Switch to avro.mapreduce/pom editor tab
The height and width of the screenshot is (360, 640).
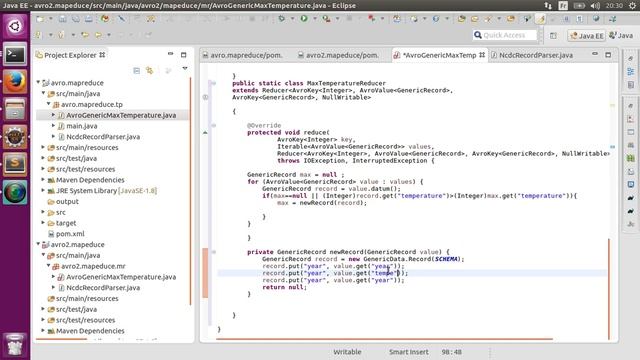[x=243, y=55]
